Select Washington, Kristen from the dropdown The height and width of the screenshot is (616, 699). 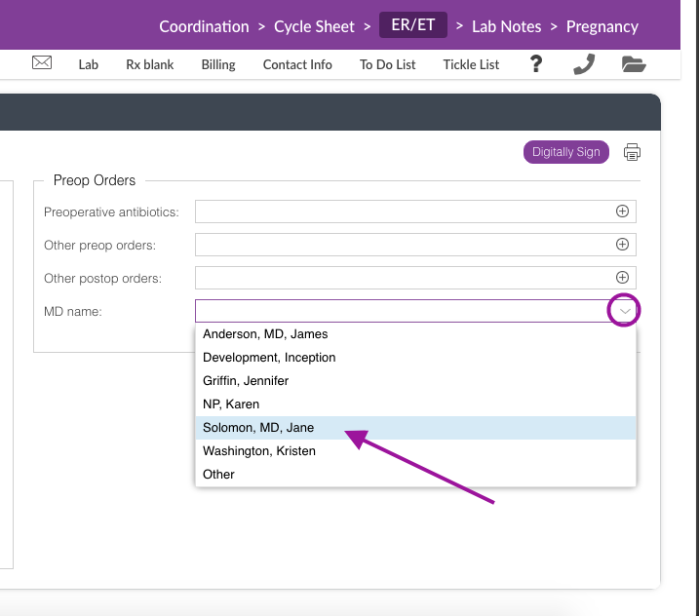pyautogui.click(x=259, y=451)
